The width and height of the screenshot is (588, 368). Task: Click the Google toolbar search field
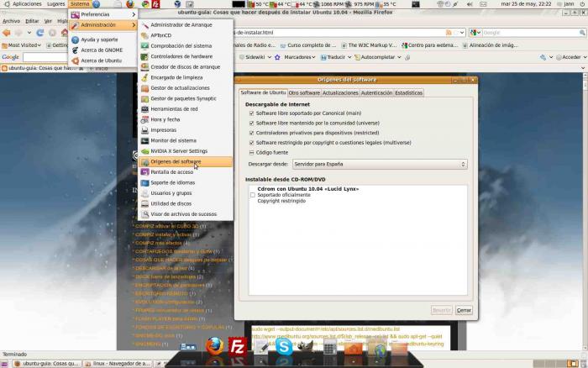point(45,57)
